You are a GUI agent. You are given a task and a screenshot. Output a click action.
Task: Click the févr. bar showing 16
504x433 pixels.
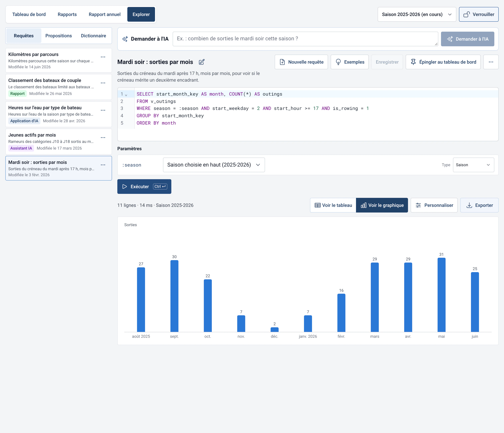click(x=341, y=313)
